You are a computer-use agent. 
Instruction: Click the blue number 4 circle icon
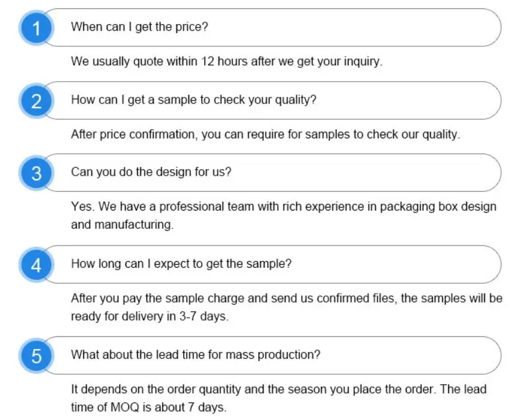tap(37, 265)
